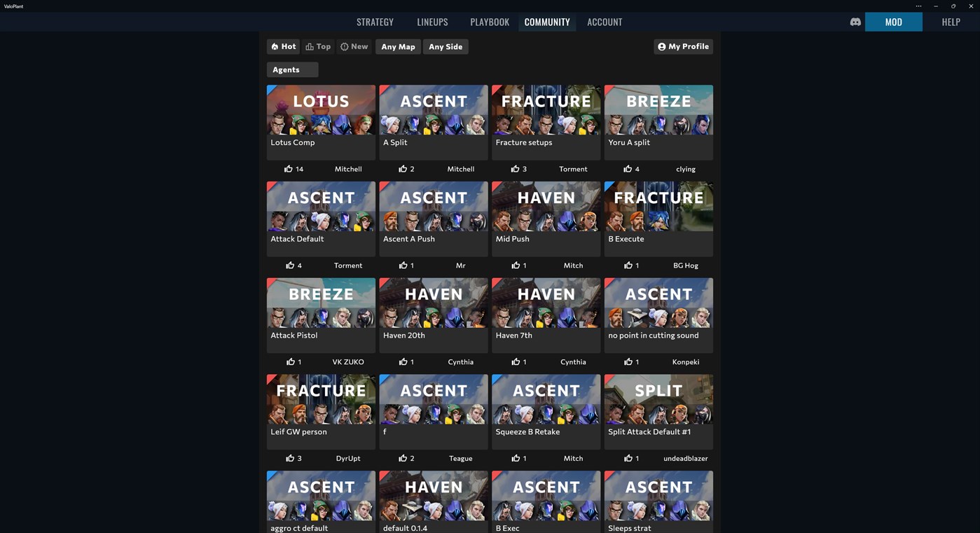This screenshot has height=533, width=980.
Task: Click thumbs-up on Fracture setups card
Action: pyautogui.click(x=515, y=169)
